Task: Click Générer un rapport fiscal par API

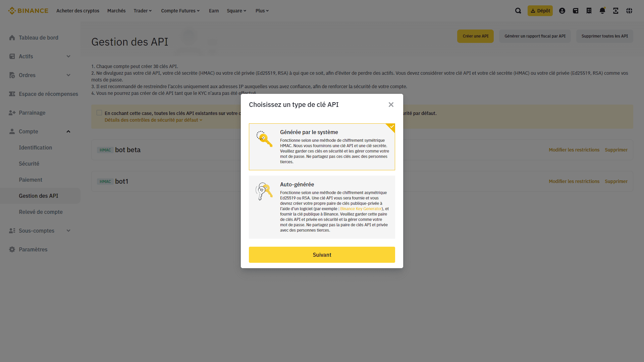Action: coord(535,36)
